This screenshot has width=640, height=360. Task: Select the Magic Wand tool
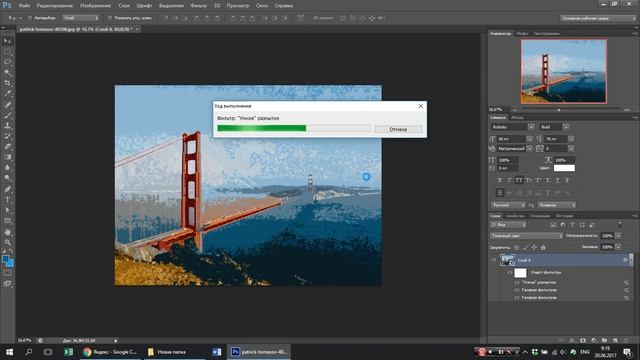(7, 73)
